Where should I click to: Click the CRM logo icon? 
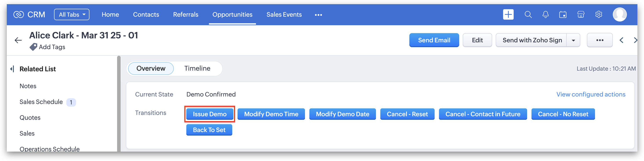[x=18, y=15]
